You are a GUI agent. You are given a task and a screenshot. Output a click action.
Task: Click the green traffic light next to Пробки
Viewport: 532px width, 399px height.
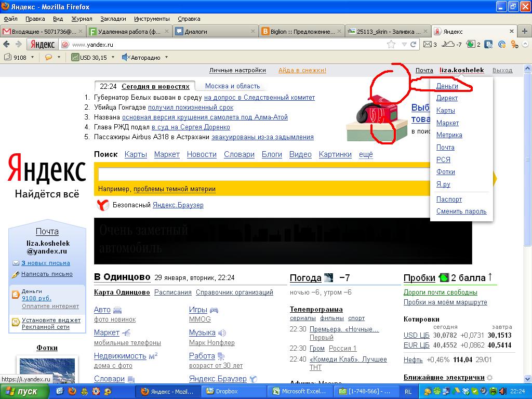444,278
